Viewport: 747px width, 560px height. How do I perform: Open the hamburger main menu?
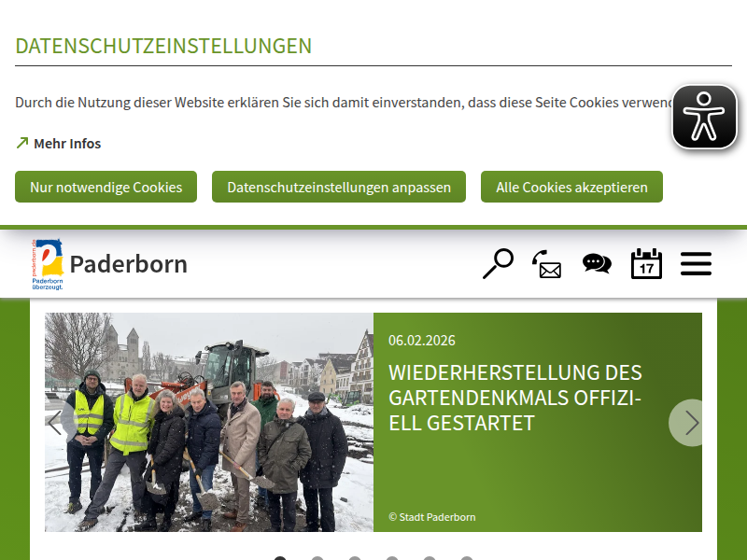[x=696, y=264]
